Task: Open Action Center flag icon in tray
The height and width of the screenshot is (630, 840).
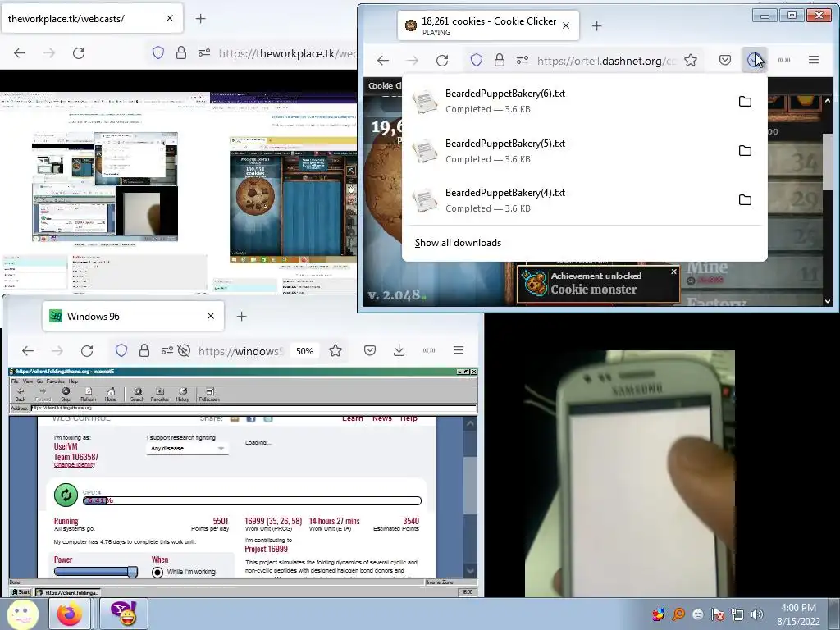Action: [x=718, y=614]
